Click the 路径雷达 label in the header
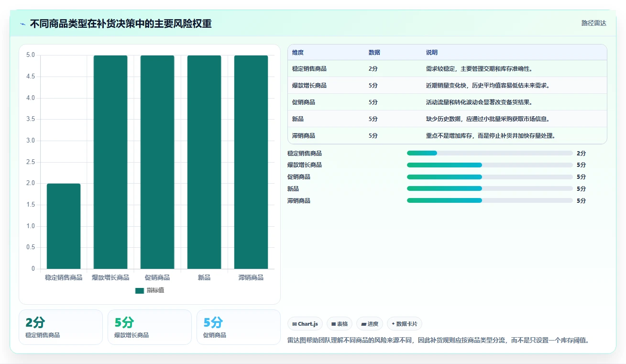 click(x=594, y=23)
